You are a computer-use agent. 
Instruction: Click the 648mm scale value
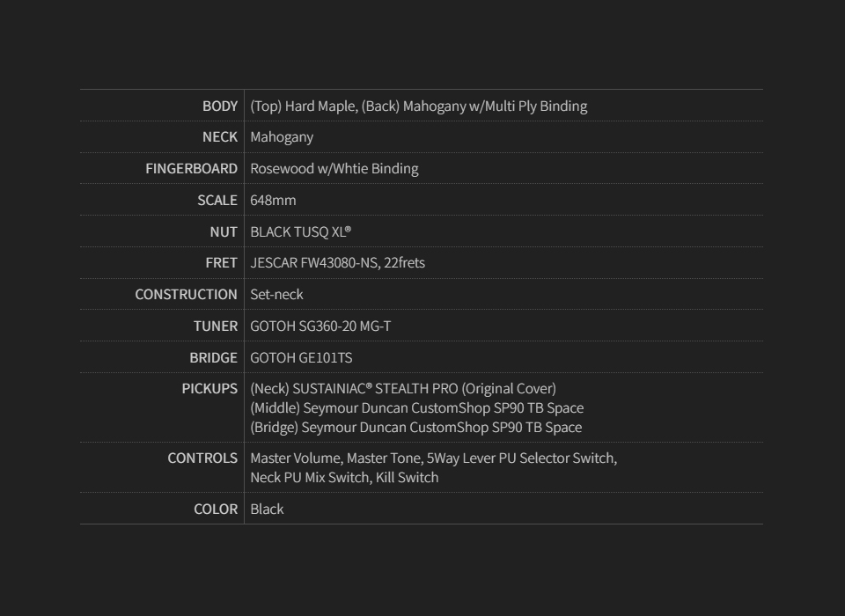point(273,200)
